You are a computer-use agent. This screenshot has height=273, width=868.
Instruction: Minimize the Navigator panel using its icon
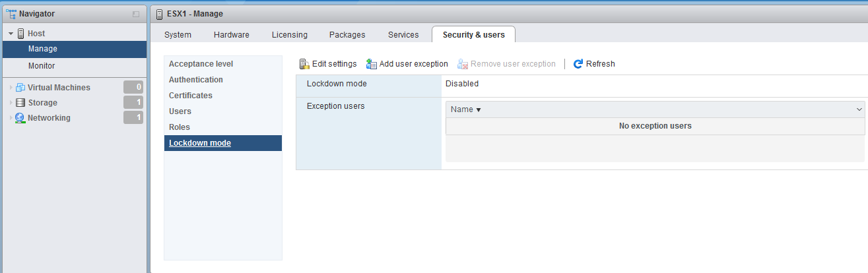[x=136, y=14]
